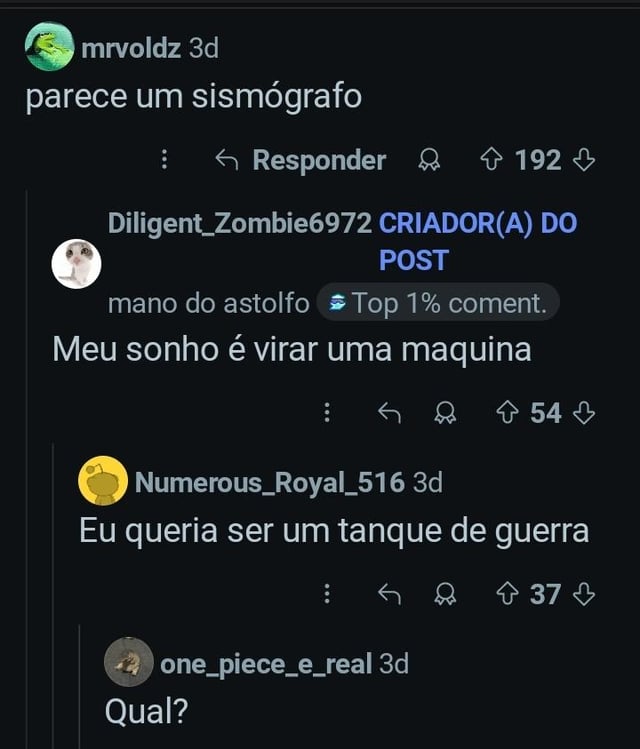Click Responder on mrvoldz's comment

(x=301, y=160)
